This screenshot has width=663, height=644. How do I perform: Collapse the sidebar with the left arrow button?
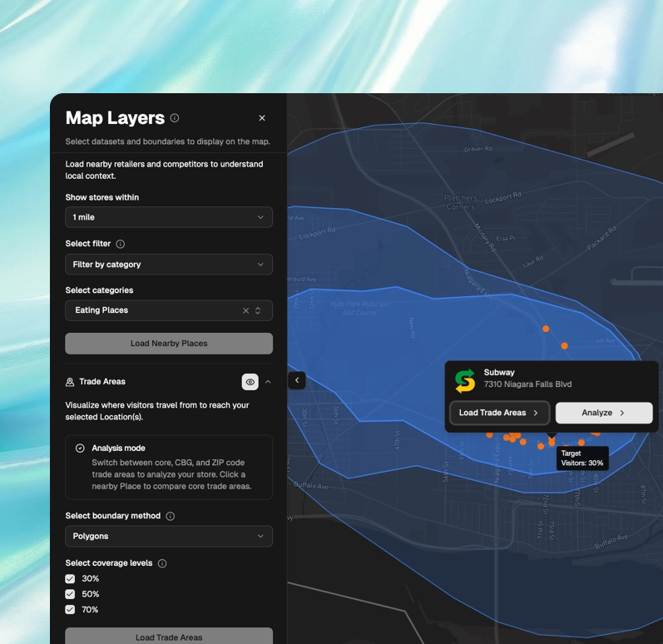click(x=297, y=380)
